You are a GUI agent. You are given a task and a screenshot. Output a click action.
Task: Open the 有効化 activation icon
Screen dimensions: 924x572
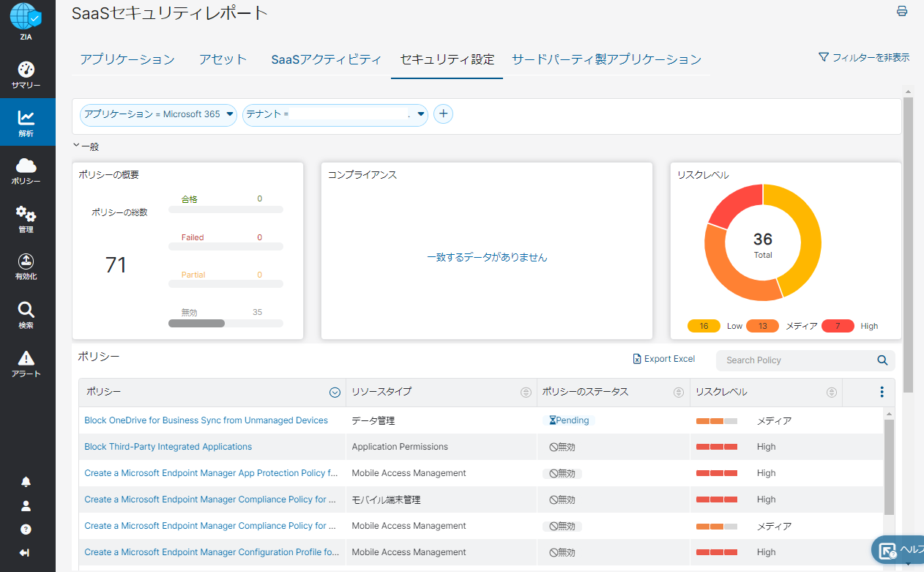26,261
